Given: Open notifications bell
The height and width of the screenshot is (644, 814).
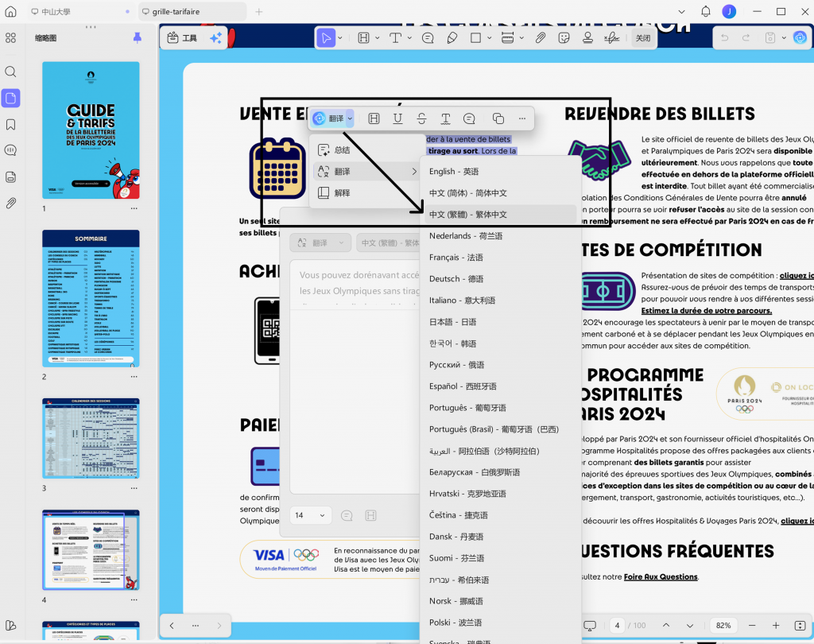Looking at the screenshot, I should point(706,11).
